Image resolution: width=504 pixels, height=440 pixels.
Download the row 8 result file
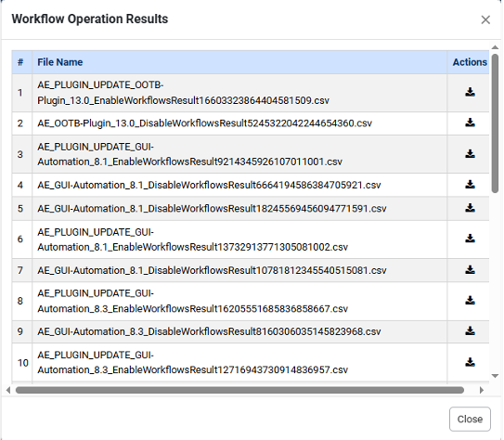pos(470,301)
